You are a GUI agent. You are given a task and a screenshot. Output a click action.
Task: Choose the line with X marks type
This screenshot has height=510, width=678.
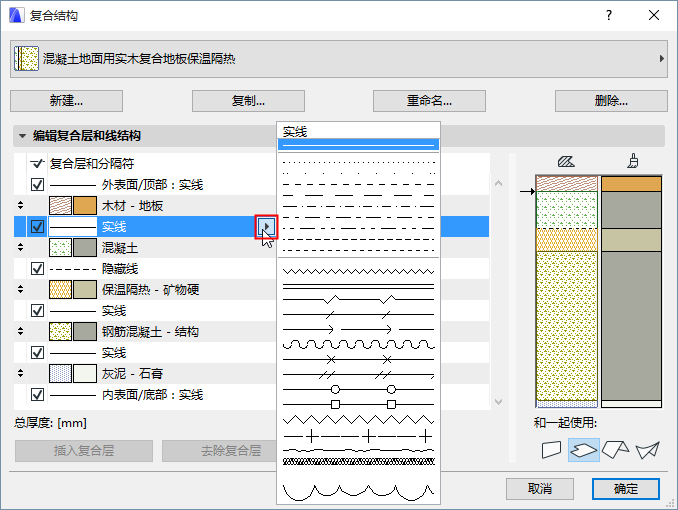[x=358, y=359]
